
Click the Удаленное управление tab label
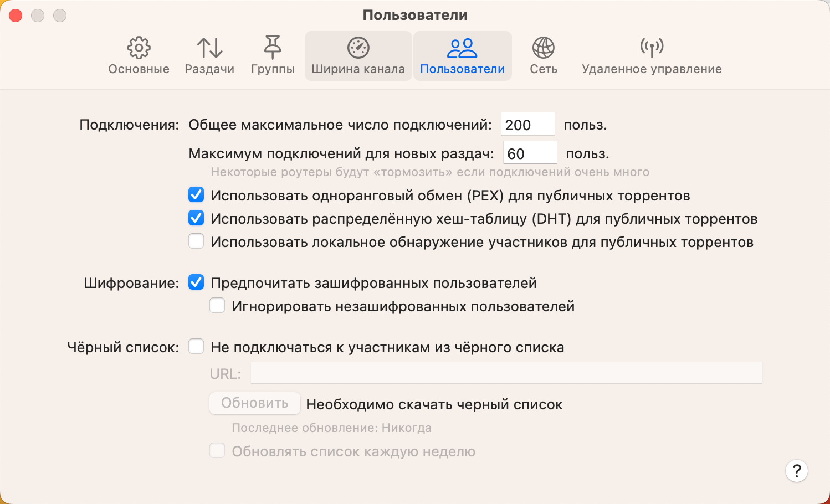pyautogui.click(x=652, y=69)
